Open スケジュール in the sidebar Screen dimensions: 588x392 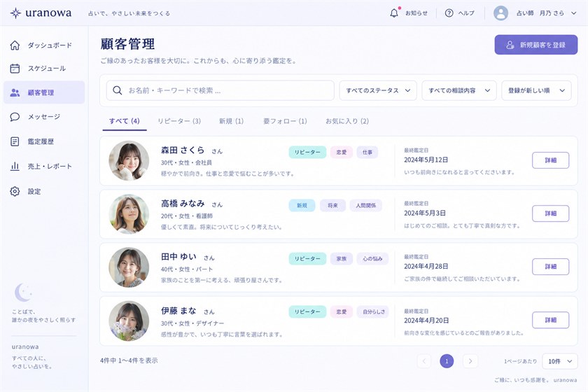pos(44,69)
